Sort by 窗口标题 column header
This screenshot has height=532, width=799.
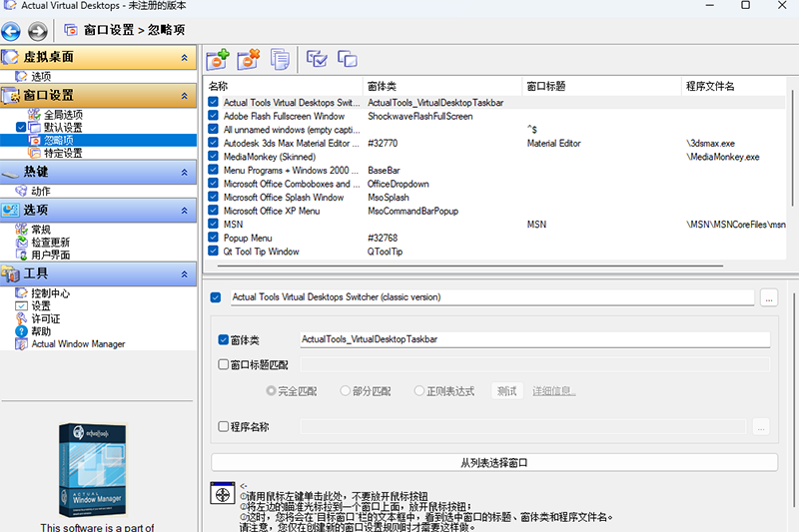coord(602,86)
